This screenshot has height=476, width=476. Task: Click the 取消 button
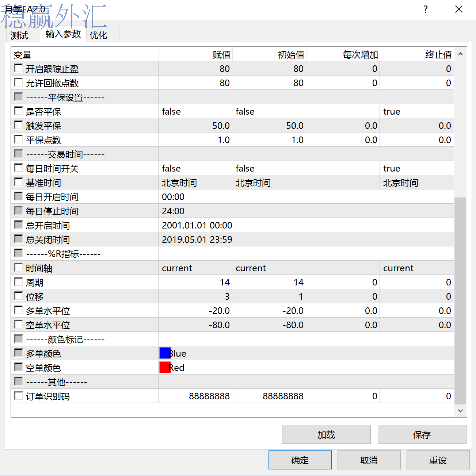(369, 460)
